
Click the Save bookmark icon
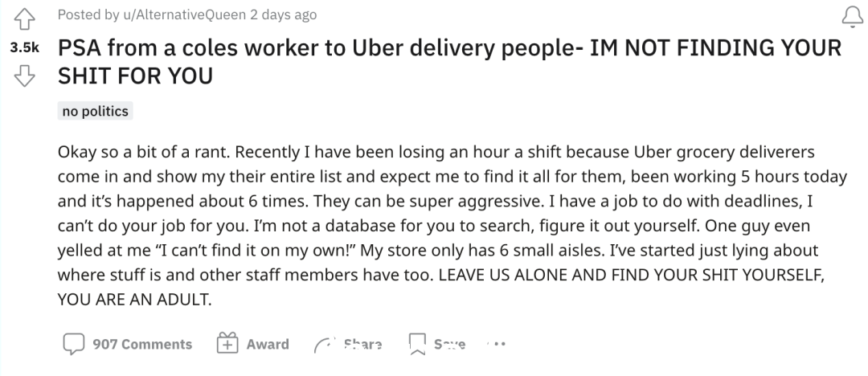click(x=417, y=344)
